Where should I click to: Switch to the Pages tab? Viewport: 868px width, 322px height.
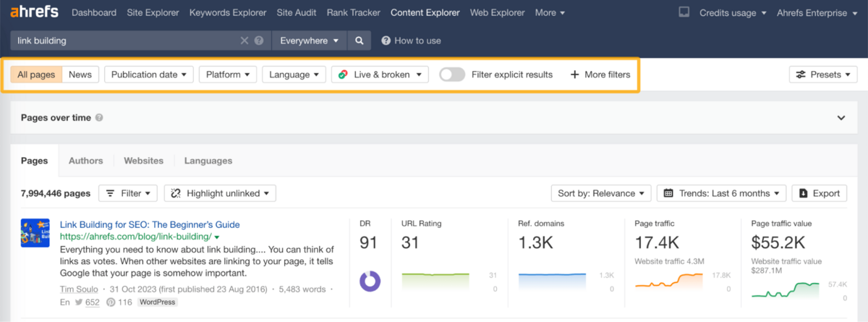click(x=34, y=161)
